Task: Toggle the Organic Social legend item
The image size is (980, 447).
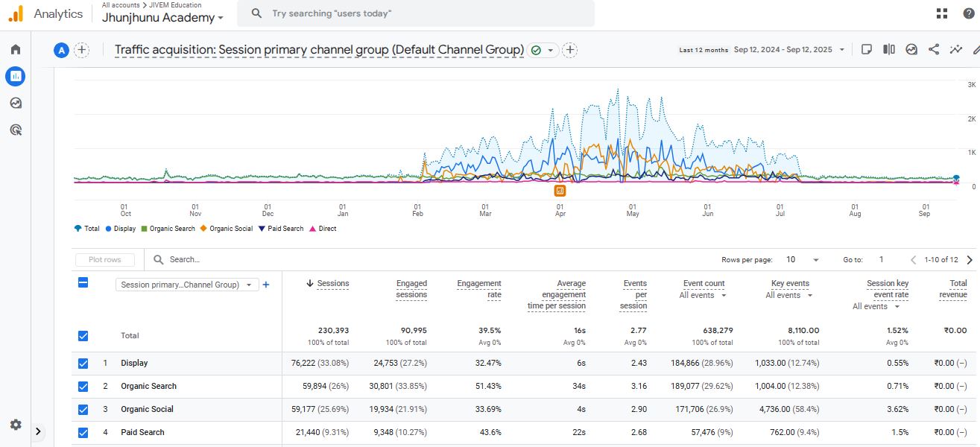Action: (227, 229)
